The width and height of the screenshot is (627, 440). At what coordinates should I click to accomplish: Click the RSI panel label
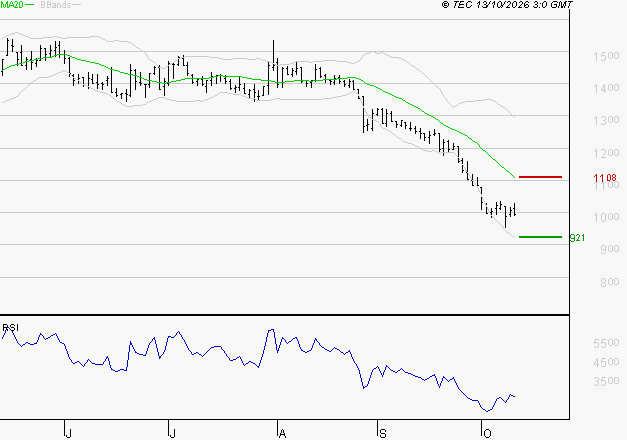coord(10,328)
